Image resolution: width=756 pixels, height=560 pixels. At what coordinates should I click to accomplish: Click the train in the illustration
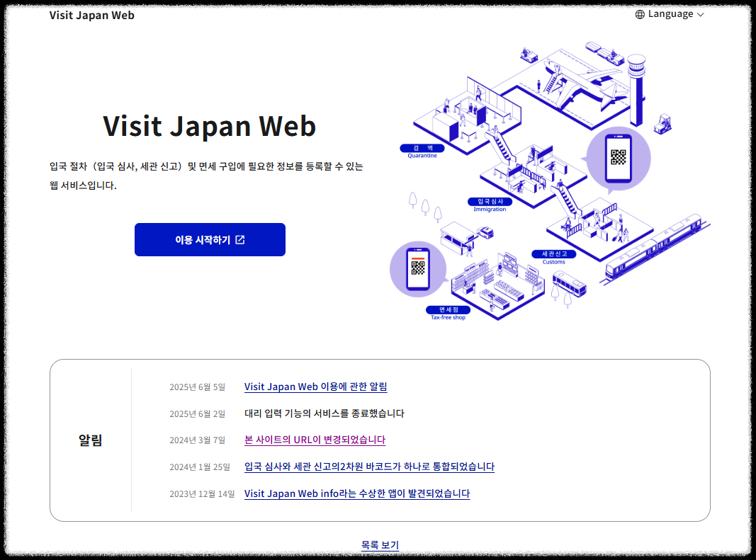pyautogui.click(x=655, y=247)
